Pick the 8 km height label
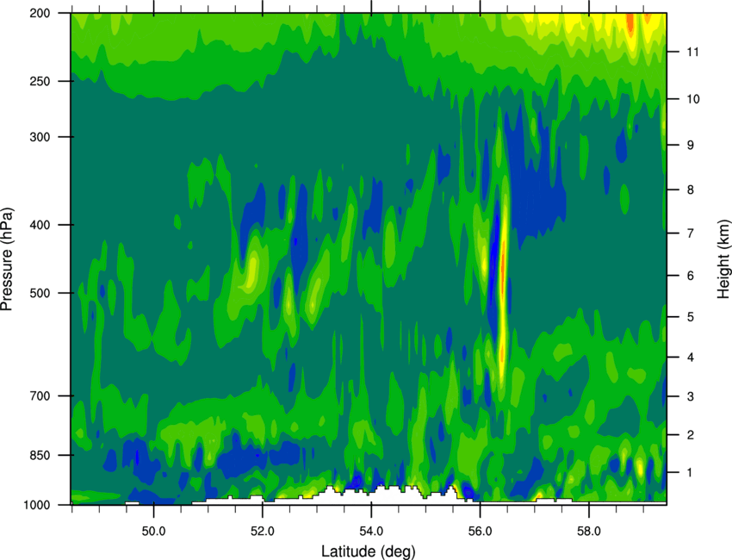Image resolution: width=732 pixels, height=560 pixels. (690, 190)
